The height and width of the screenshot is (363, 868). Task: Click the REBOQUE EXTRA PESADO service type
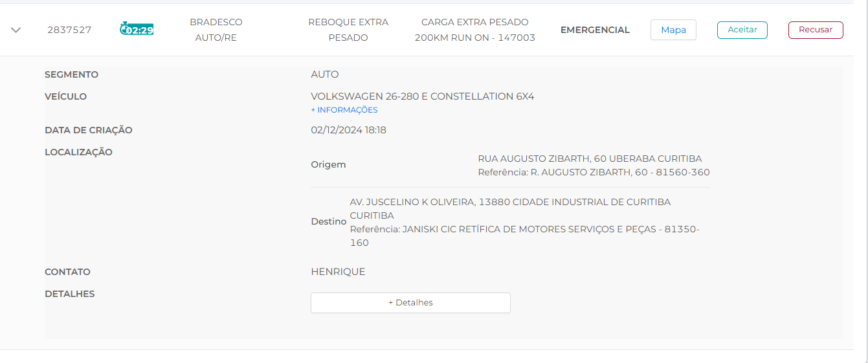pyautogui.click(x=348, y=30)
